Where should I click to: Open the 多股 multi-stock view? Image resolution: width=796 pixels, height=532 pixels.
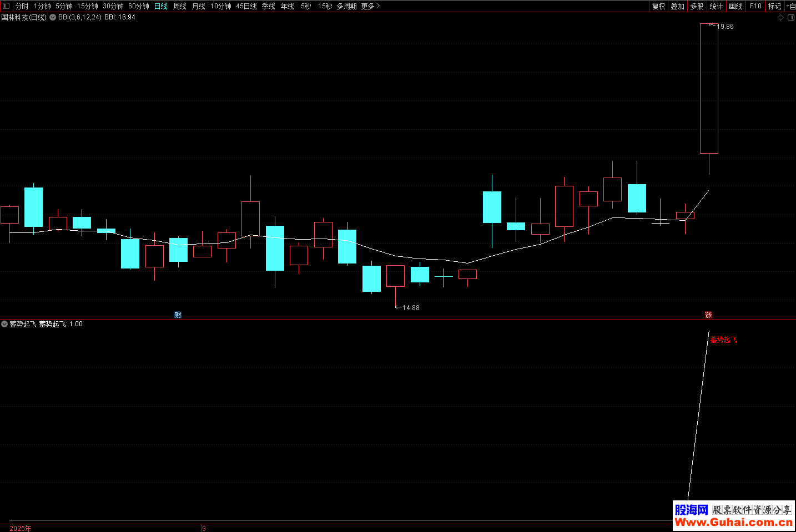[x=697, y=6]
